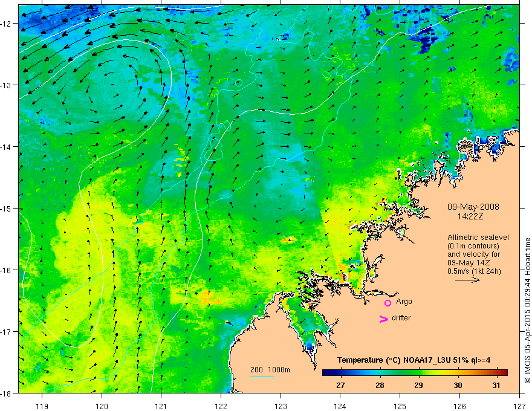The width and height of the screenshot is (532, 411).
Task: Click the color bar value 31
Action: click(496, 385)
